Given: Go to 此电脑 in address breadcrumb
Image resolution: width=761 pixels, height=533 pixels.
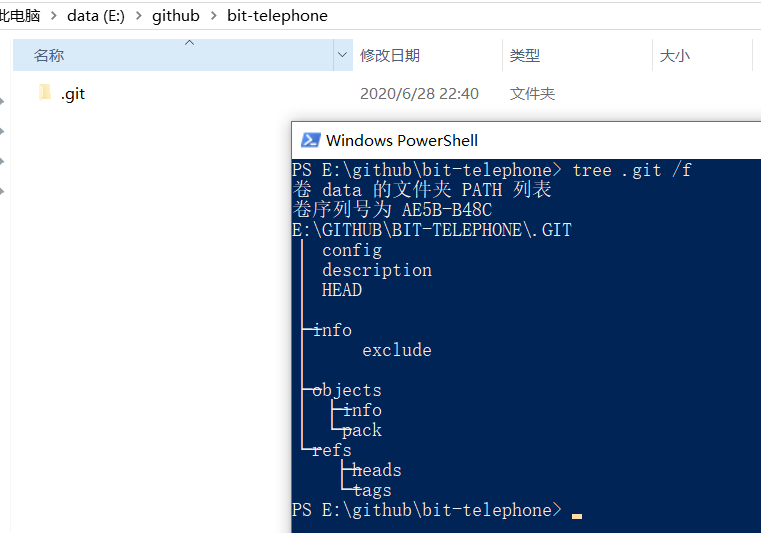Looking at the screenshot, I should (x=19, y=16).
